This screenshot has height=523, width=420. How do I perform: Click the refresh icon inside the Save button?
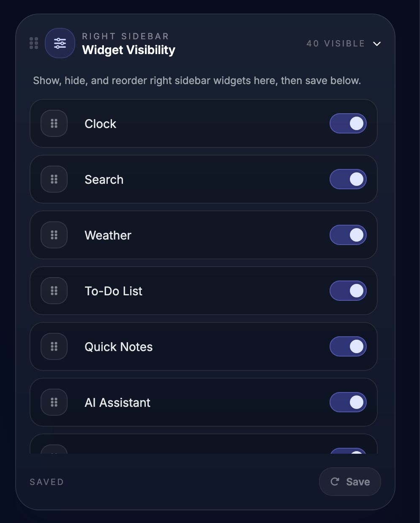click(x=335, y=482)
